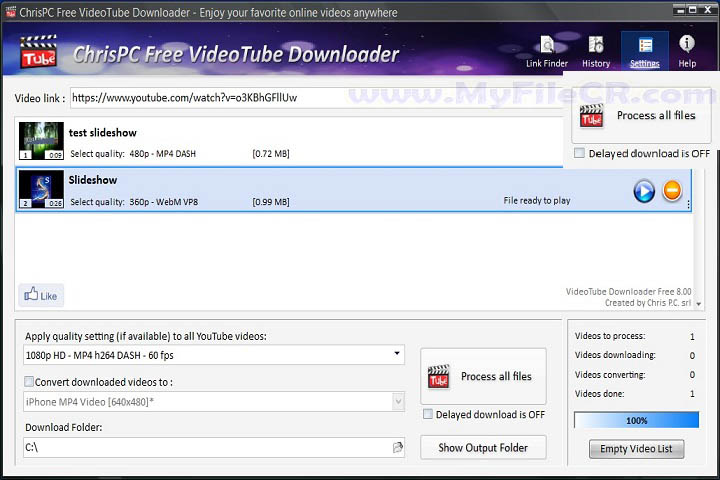Viewport: 720px width, 480px height.
Task: Close the ChrisPC window
Action: 708,10
